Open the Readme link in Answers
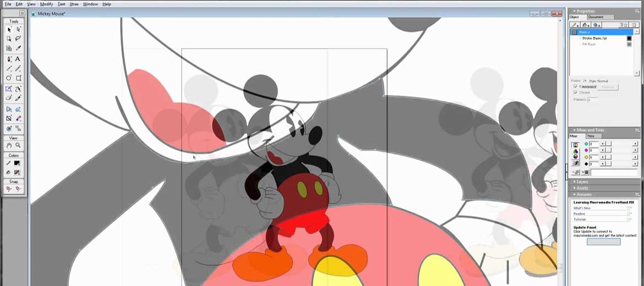The width and height of the screenshot is (644, 286). [579, 214]
